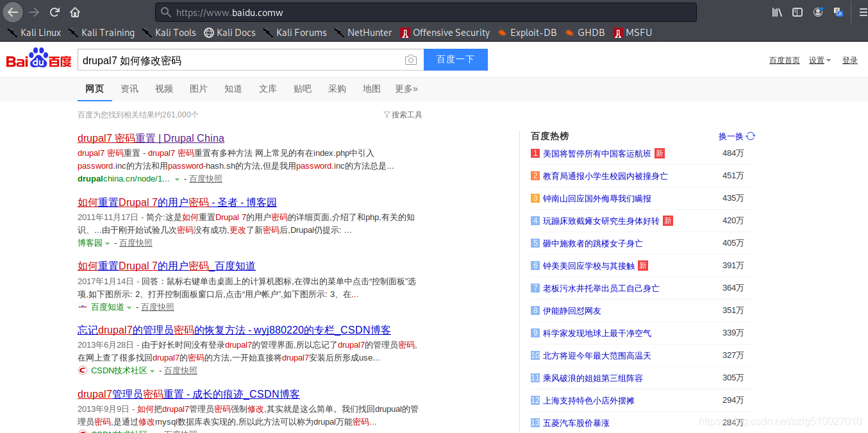Click the camera image search icon

(411, 60)
